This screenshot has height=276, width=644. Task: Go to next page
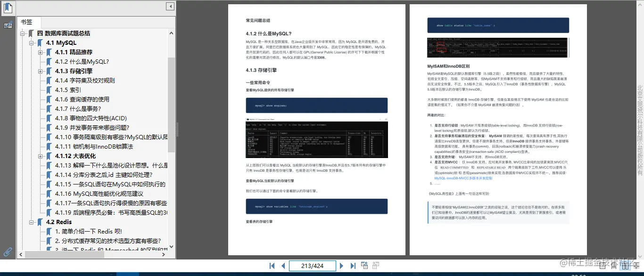coord(342,266)
